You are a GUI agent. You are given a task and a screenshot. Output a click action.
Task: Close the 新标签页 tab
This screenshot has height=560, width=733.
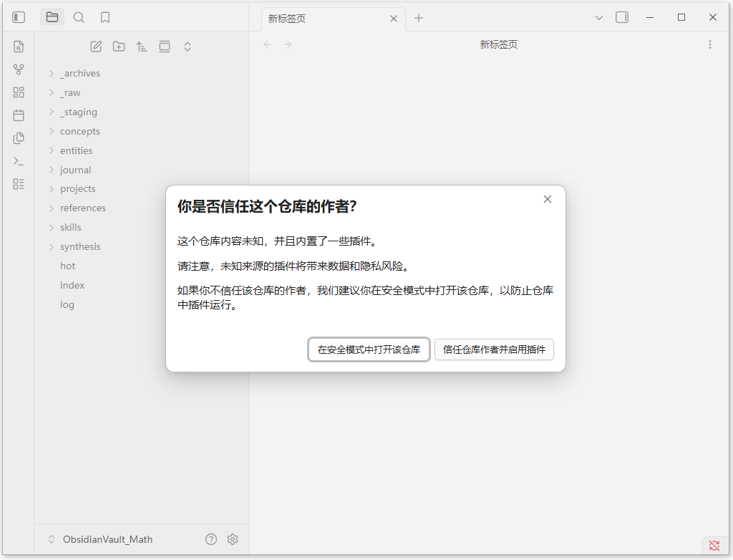pyautogui.click(x=394, y=19)
